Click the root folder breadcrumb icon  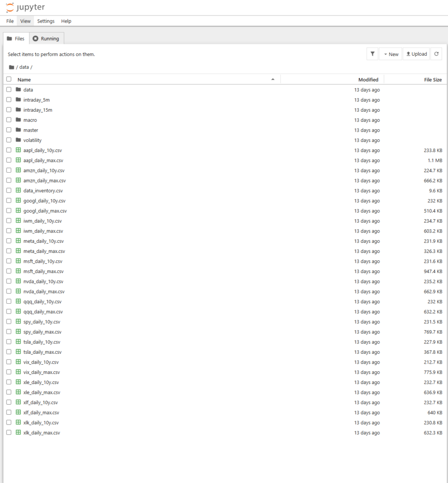pyautogui.click(x=12, y=67)
